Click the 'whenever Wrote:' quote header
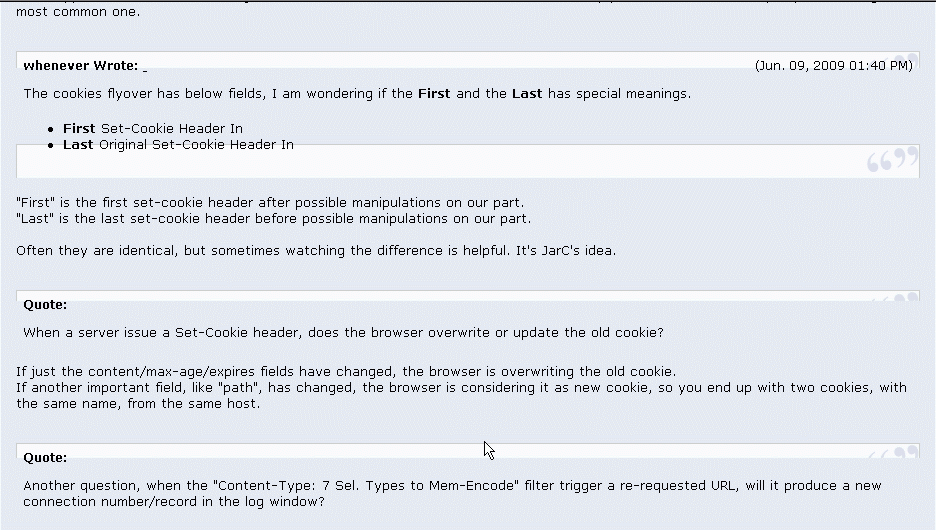This screenshot has height=530, width=936. (80, 66)
